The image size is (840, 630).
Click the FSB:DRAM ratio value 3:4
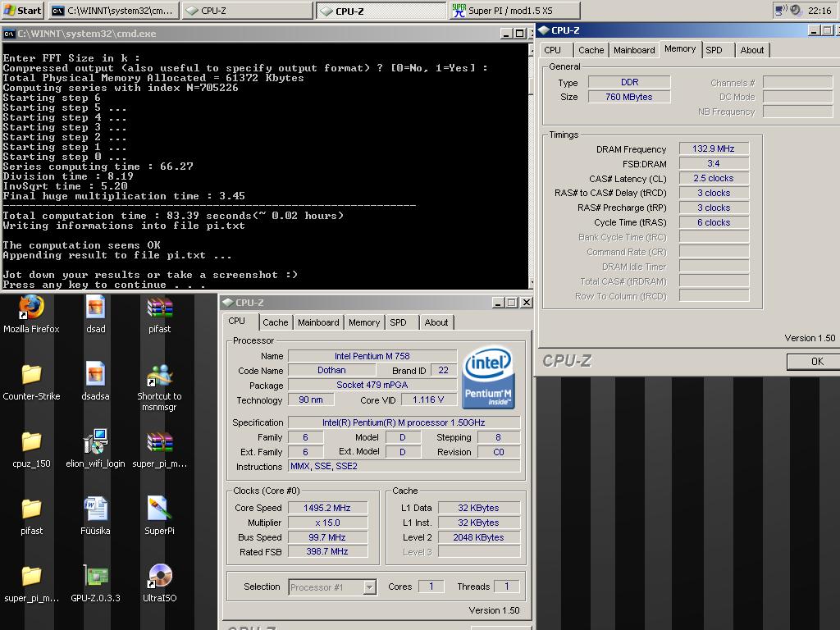713,164
